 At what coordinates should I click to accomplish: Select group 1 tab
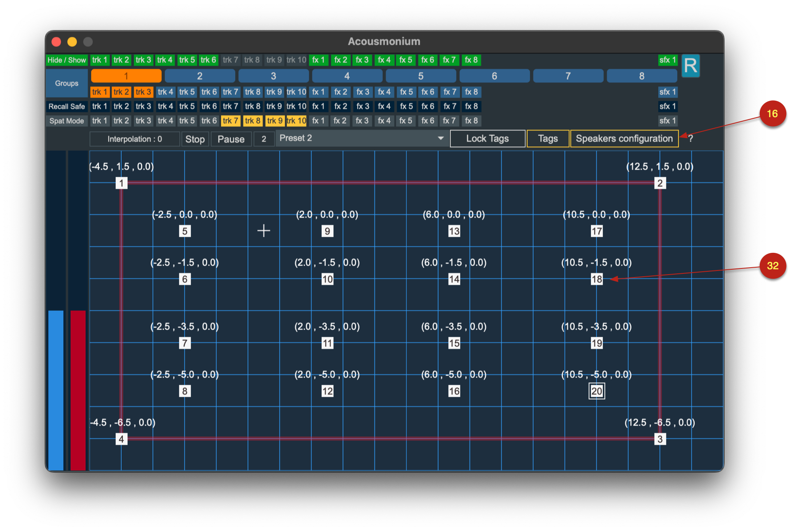126,76
